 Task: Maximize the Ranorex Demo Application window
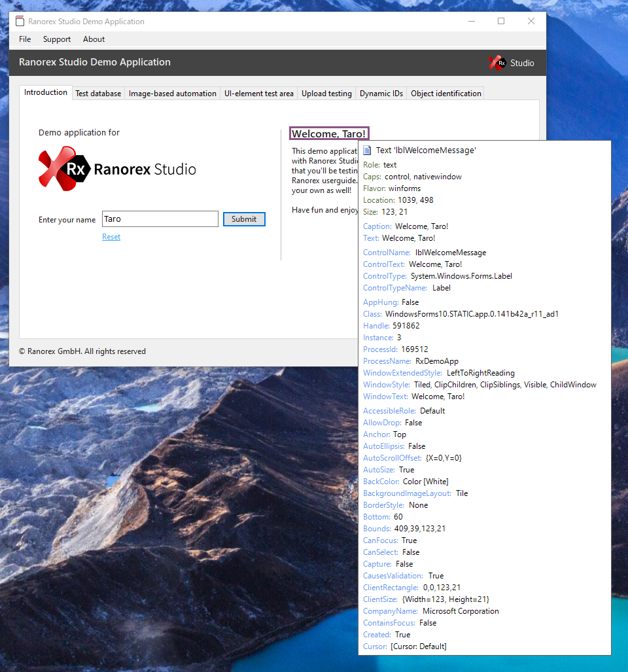point(501,21)
